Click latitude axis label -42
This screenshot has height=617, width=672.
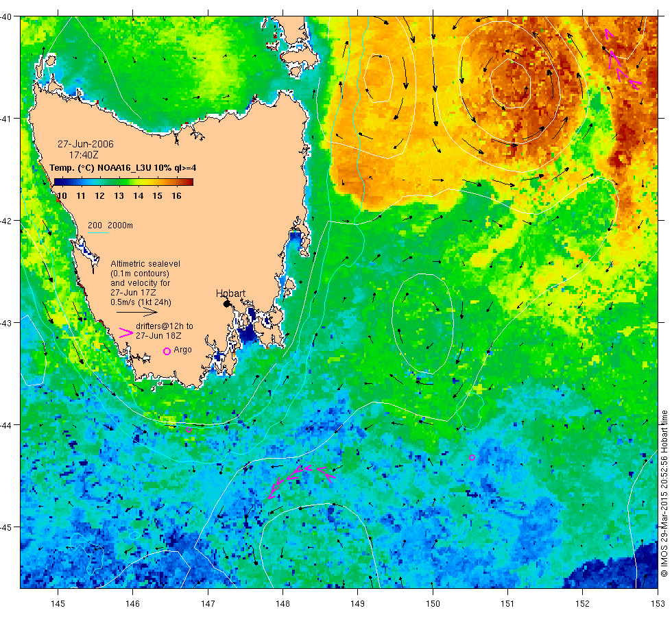(6, 221)
